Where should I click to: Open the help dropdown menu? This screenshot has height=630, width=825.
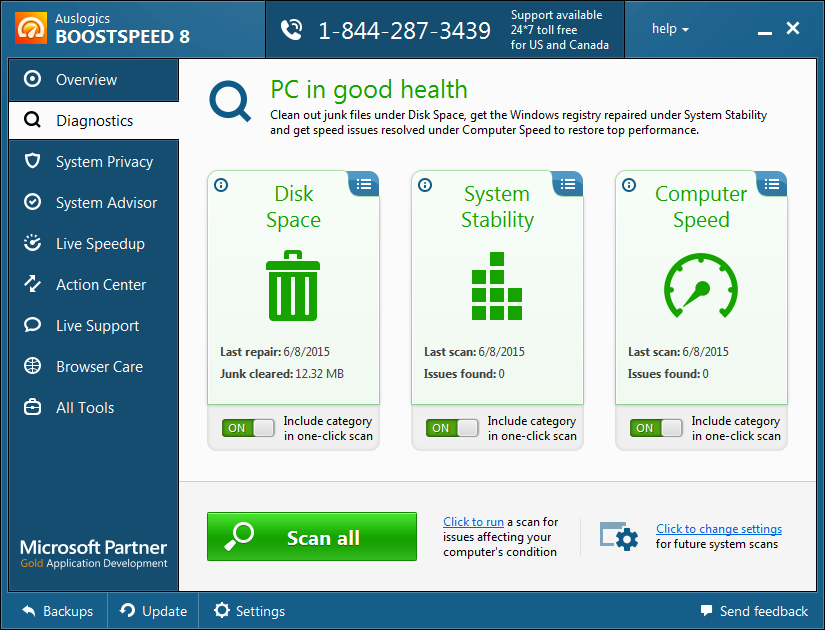[x=670, y=29]
